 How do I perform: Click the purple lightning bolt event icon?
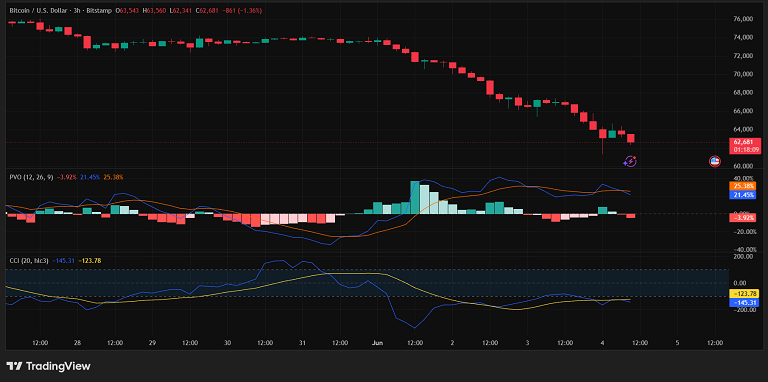(x=630, y=161)
